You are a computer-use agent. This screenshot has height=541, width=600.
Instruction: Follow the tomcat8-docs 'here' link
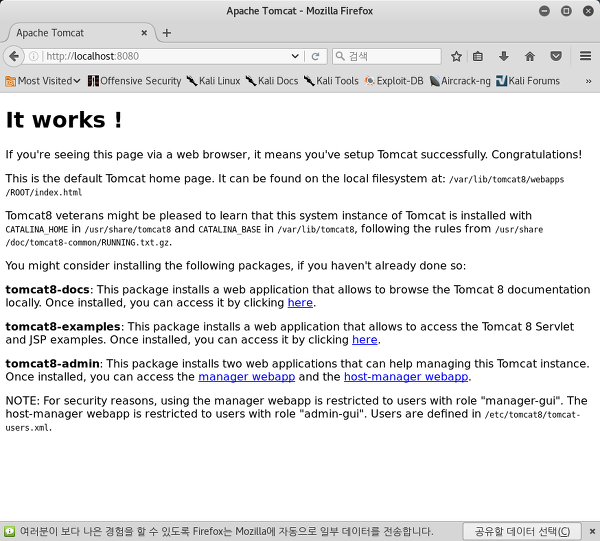300,303
